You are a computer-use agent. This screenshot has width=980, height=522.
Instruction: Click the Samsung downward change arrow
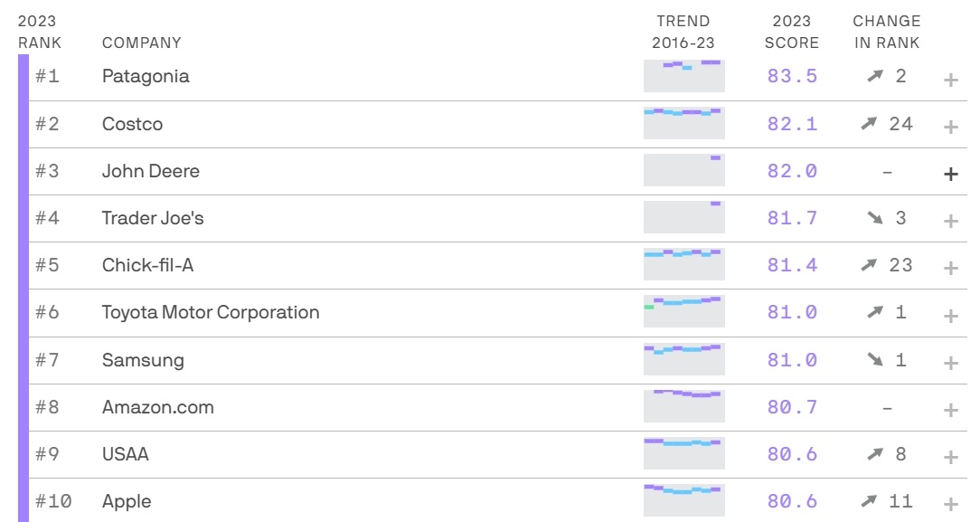tap(875, 359)
